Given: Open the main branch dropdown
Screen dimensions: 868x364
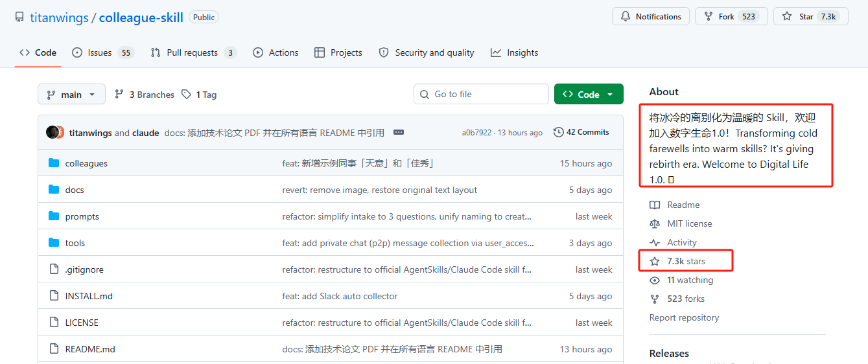Looking at the screenshot, I should click(x=71, y=95).
